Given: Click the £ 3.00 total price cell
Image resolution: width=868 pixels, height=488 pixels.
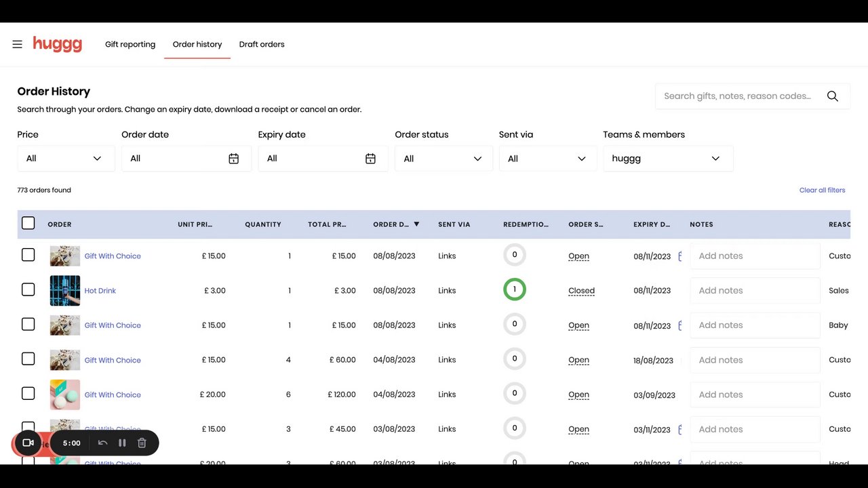Looking at the screenshot, I should [345, 291].
